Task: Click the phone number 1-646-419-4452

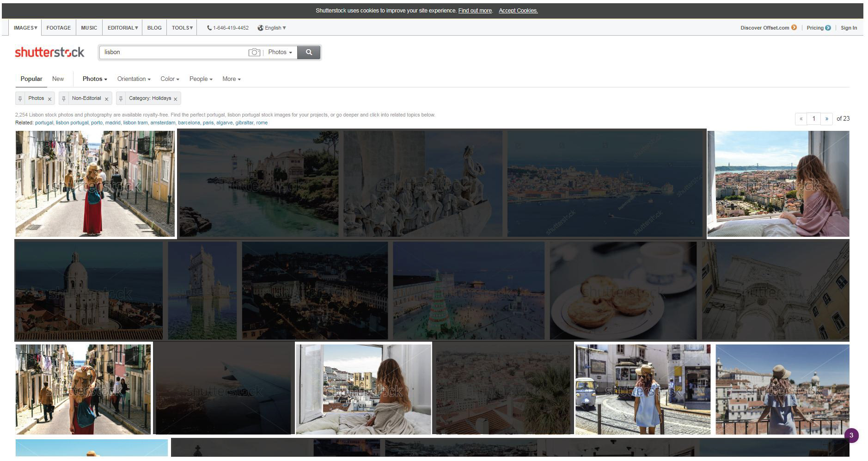Action: point(231,28)
